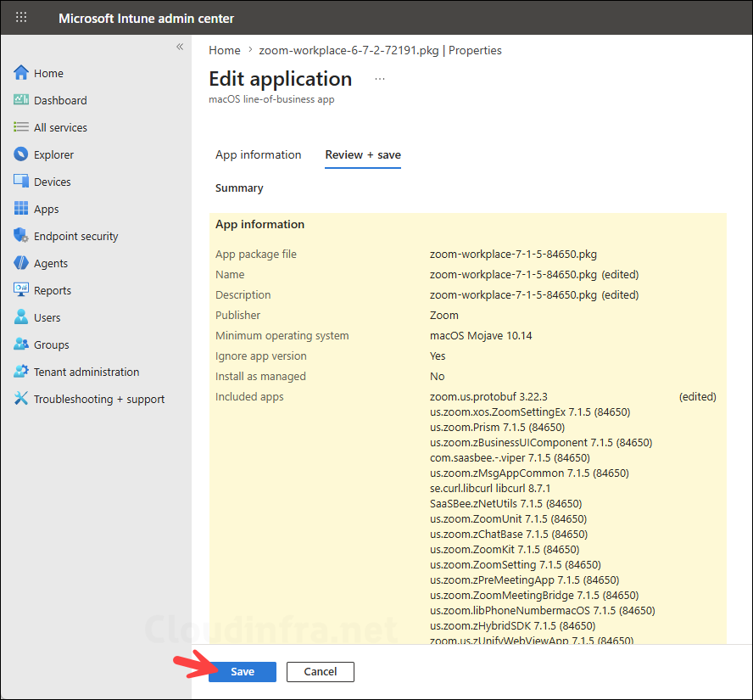Click the Microsoft Intune admin center title
The image size is (753, 700).
coord(147,19)
